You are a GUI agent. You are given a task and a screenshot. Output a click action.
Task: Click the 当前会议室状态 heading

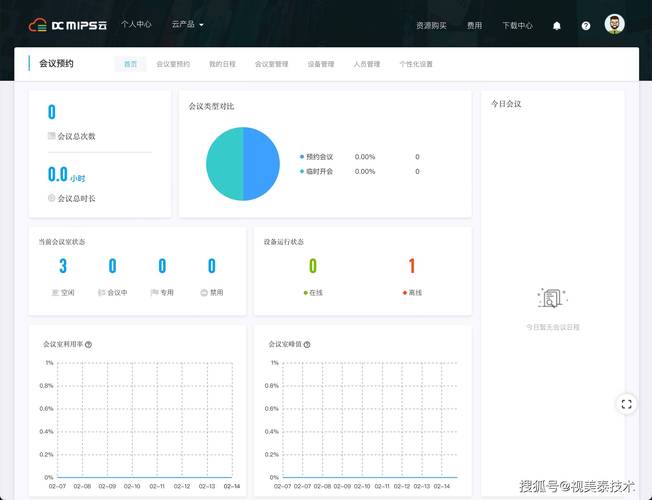(62, 242)
